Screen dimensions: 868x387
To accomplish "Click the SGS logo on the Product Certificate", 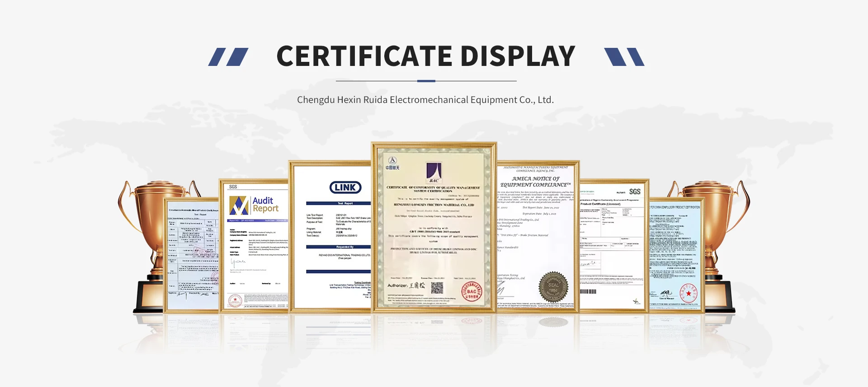I will click(x=635, y=191).
